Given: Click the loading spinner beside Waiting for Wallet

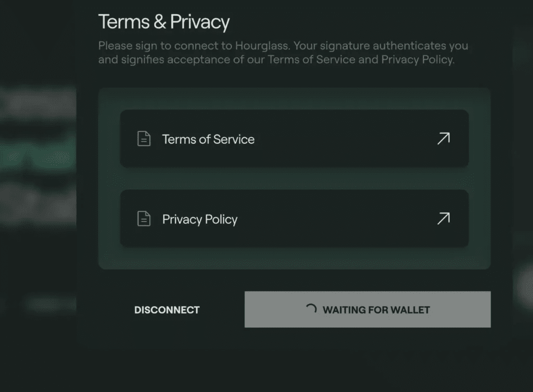Looking at the screenshot, I should click(x=311, y=309).
